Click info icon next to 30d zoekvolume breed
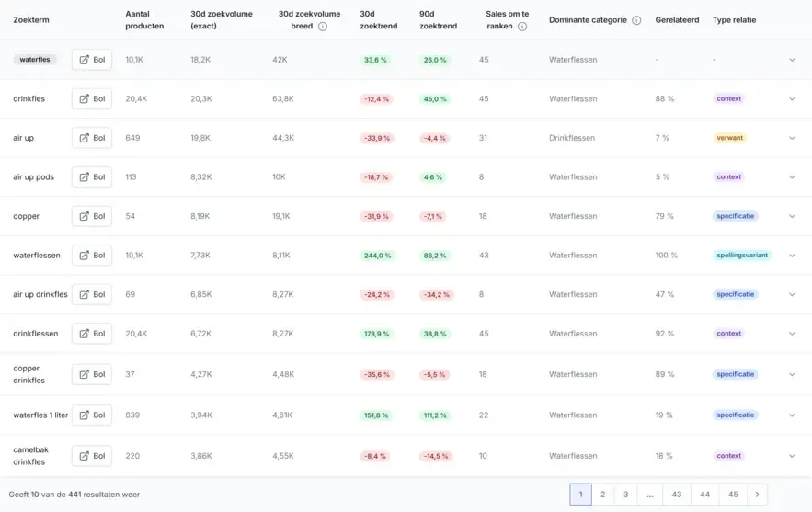812x512 pixels. point(323,27)
